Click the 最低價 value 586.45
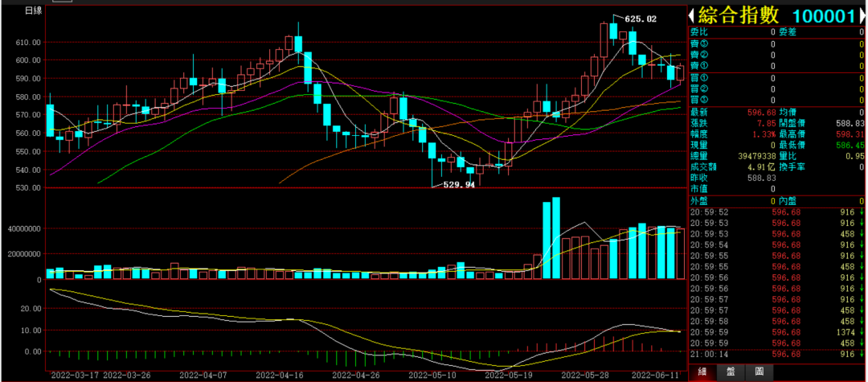The image size is (868, 382). pos(851,145)
